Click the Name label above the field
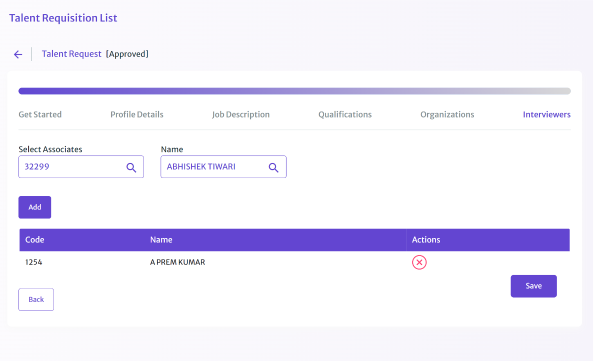This screenshot has width=595, height=361. point(172,149)
